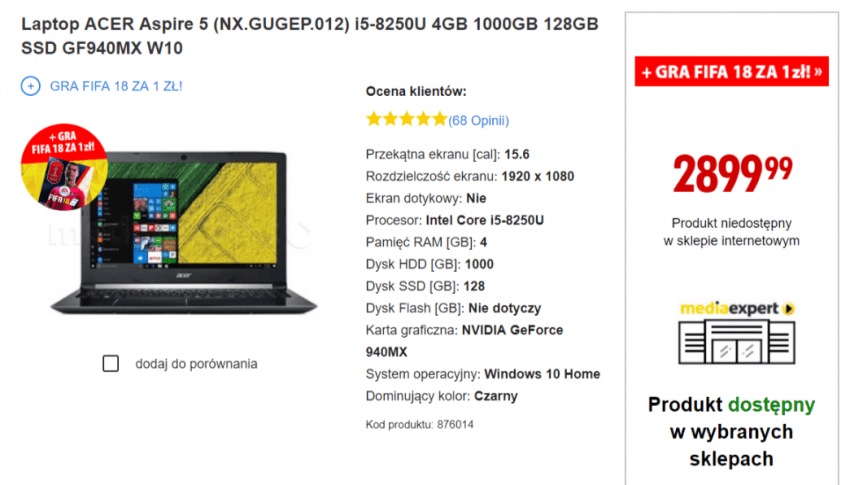The image size is (850, 485).
Task: Click the 'dodaj do porównania' label
Action: (x=196, y=364)
